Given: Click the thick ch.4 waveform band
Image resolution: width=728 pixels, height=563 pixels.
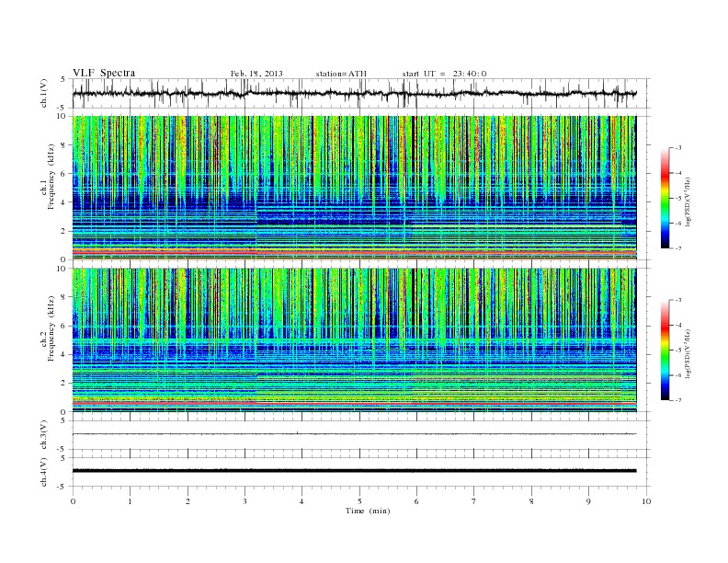Looking at the screenshot, I should (x=354, y=471).
